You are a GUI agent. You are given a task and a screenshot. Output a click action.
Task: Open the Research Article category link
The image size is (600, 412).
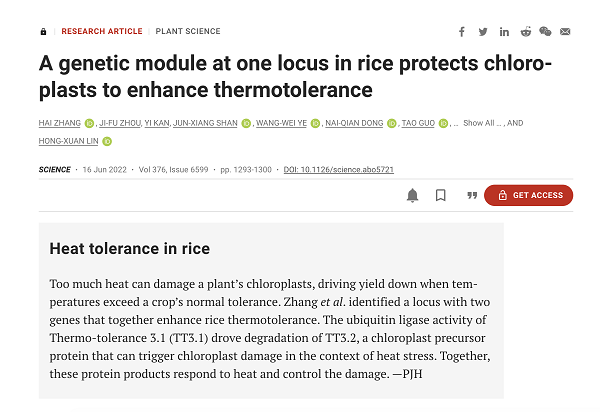tap(102, 31)
